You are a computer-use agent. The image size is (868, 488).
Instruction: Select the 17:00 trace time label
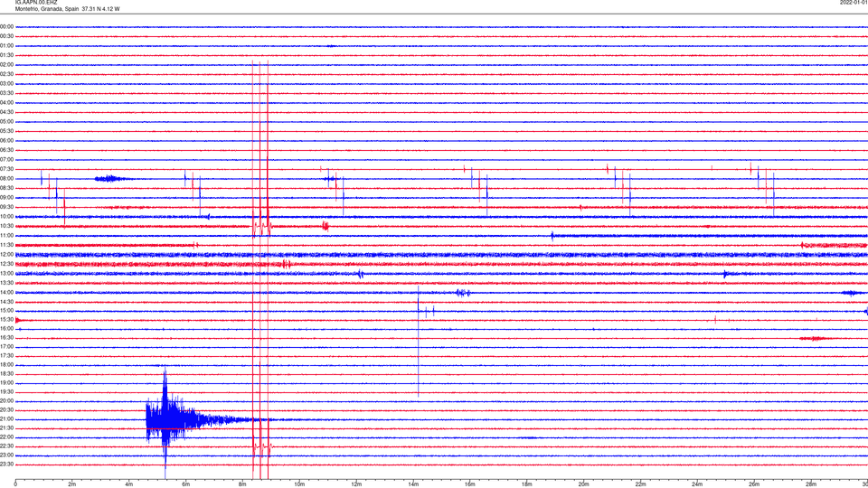click(7, 347)
